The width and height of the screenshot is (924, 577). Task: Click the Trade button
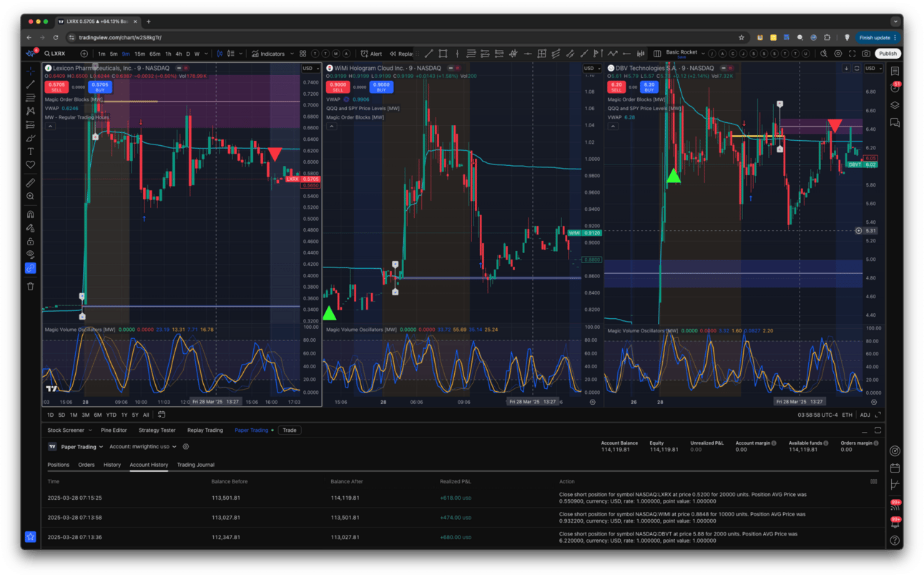(x=289, y=430)
